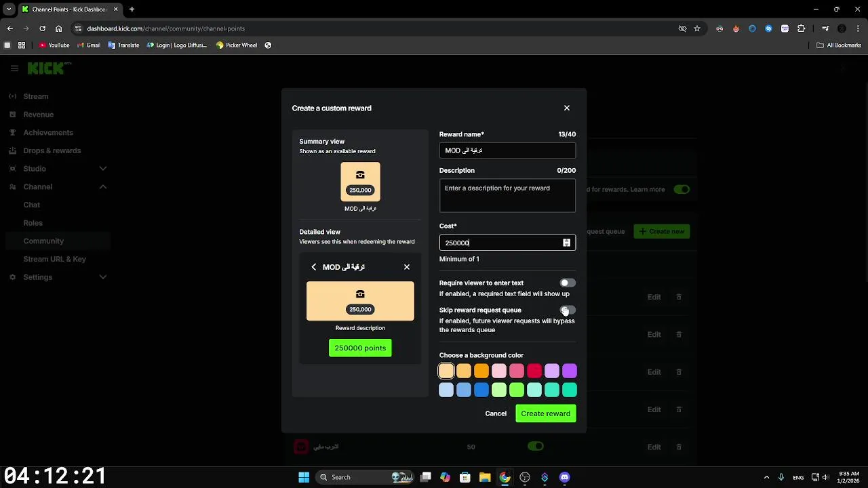Screen dimensions: 868x488
Task: Click the Drops & rewards sidebar icon
Action: 13,150
